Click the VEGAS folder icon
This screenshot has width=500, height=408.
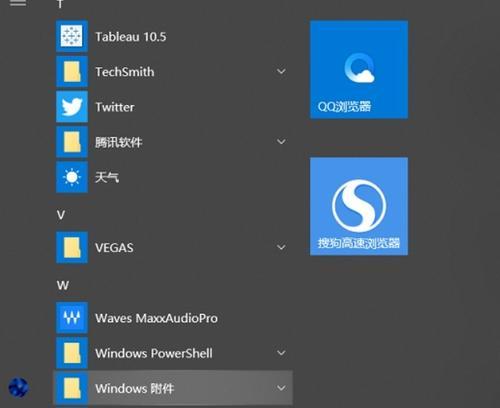72,247
